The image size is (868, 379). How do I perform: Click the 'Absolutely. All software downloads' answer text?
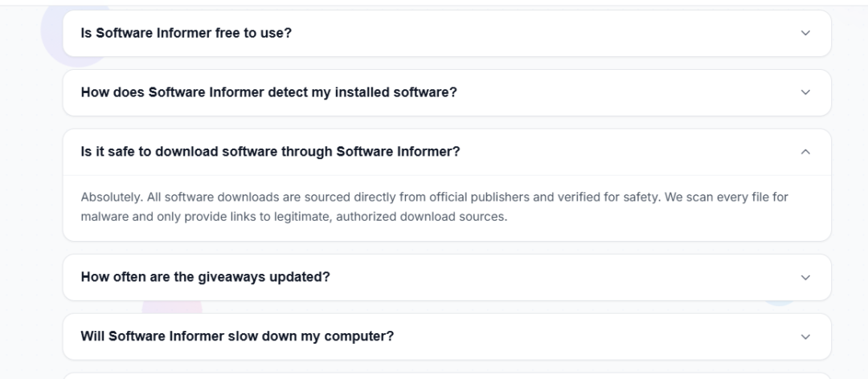pos(241,197)
